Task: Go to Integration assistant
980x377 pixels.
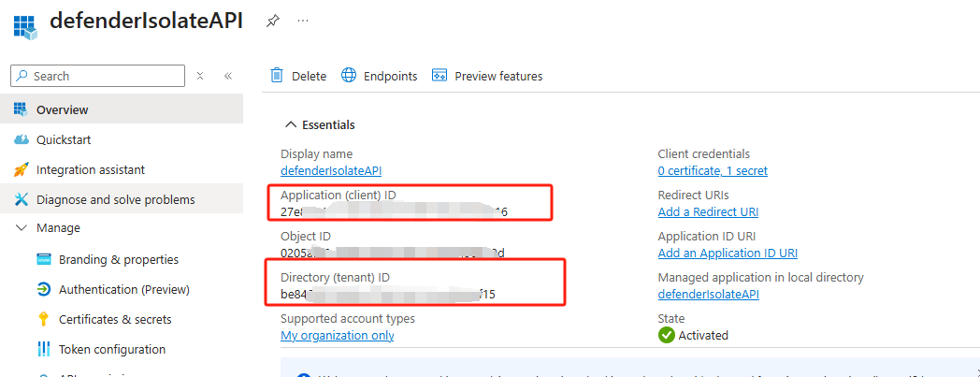Action: click(x=122, y=169)
